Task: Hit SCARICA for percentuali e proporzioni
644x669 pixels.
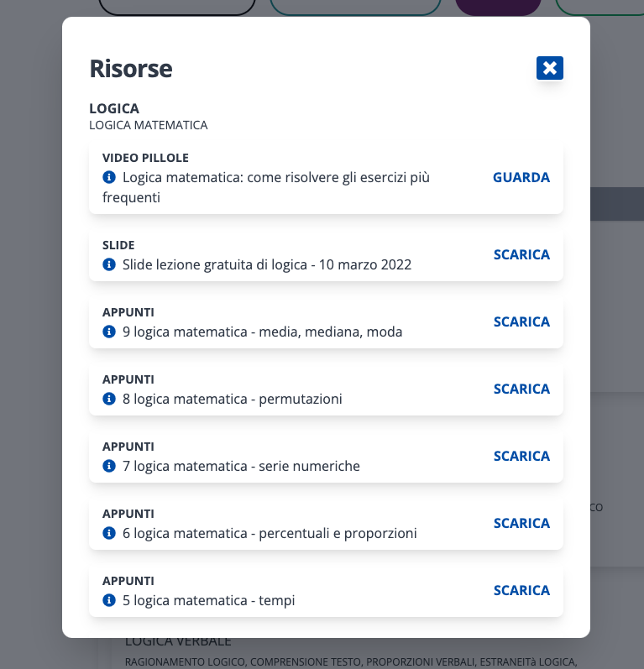Action: (x=521, y=524)
